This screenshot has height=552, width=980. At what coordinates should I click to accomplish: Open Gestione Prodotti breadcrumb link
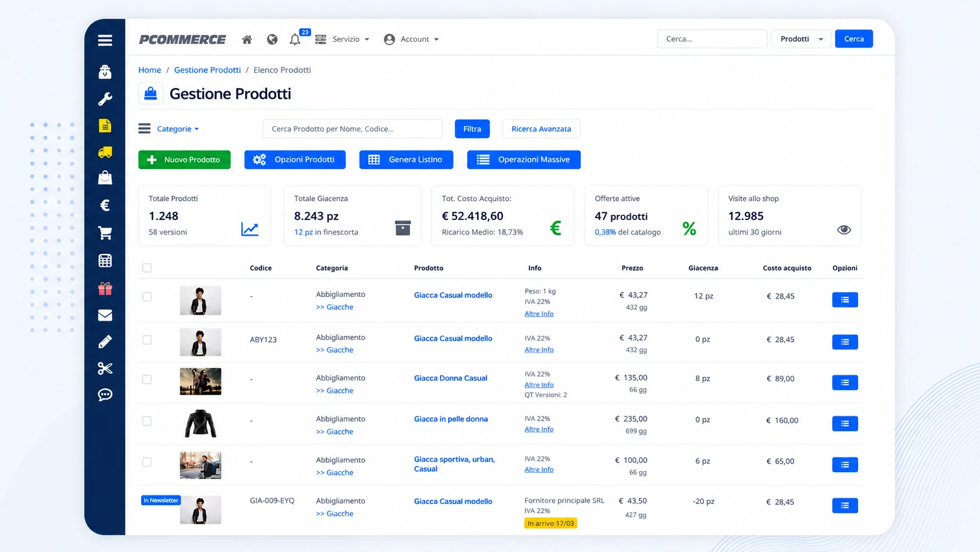click(207, 70)
